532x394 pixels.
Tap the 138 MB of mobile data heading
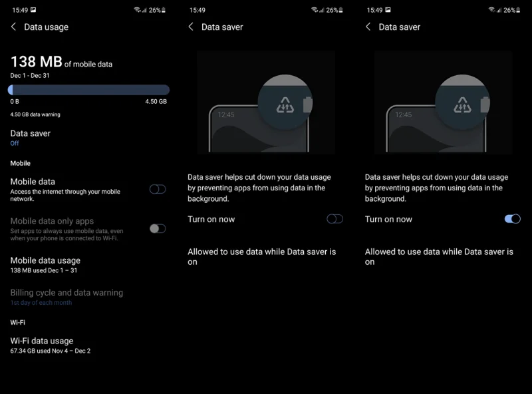(x=61, y=62)
